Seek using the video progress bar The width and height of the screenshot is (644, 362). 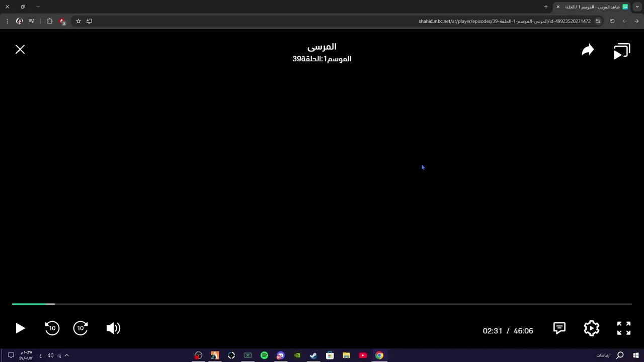[322, 304]
